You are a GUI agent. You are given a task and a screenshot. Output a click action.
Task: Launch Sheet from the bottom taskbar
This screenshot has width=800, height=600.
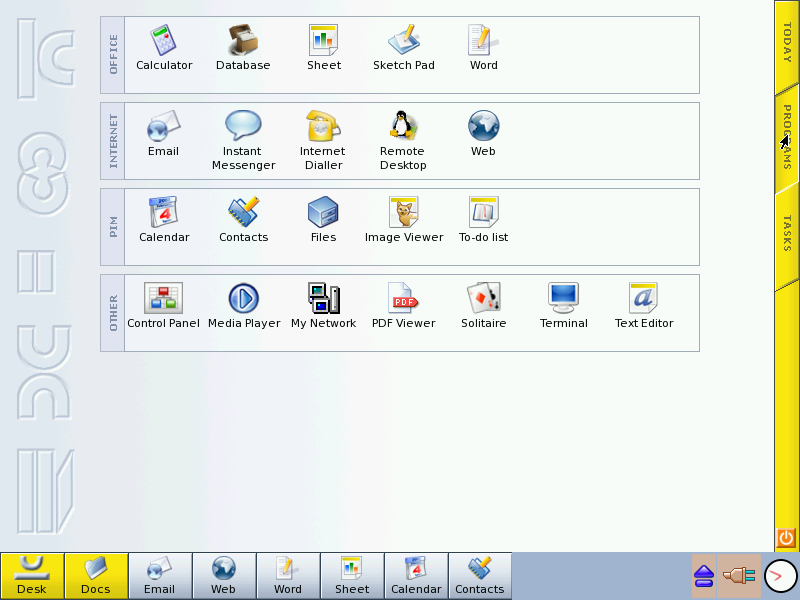tap(352, 576)
